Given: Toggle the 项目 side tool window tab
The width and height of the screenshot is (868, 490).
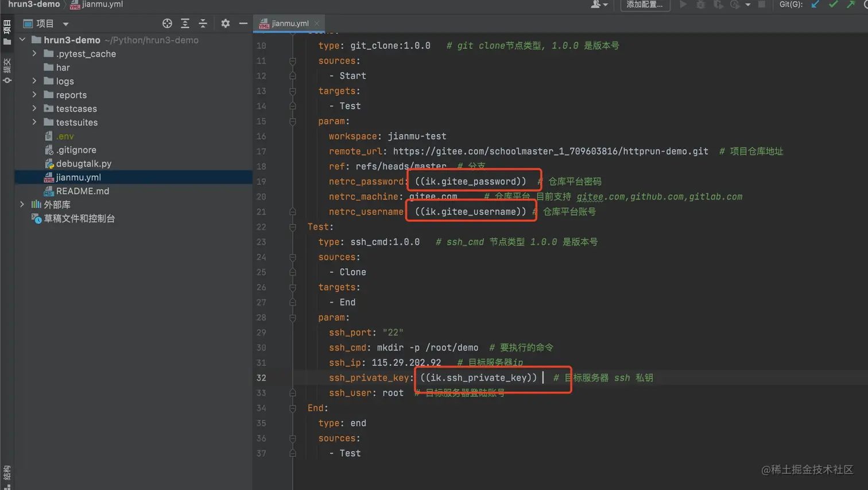Looking at the screenshot, I should pyautogui.click(x=7, y=32).
